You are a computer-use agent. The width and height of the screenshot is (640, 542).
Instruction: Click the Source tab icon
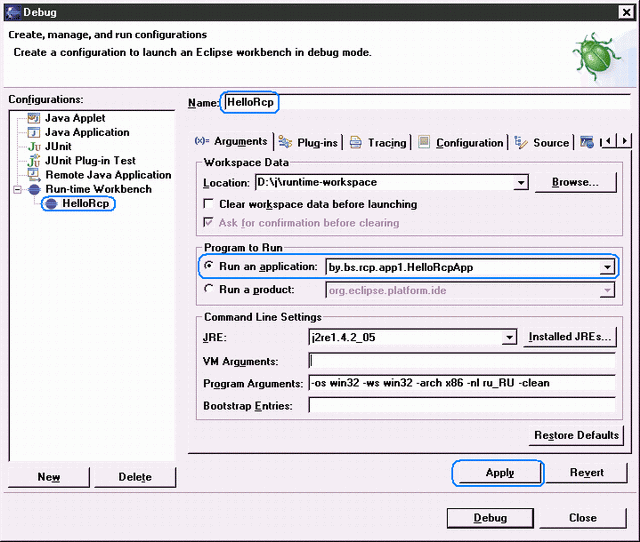(x=521, y=142)
